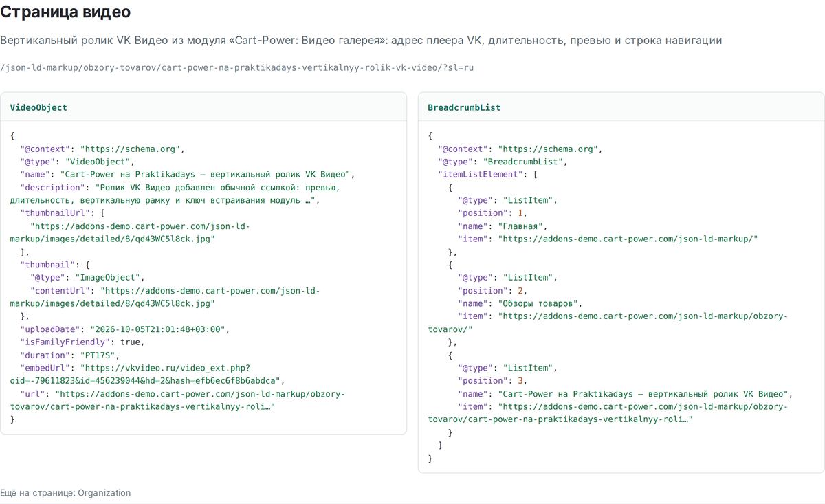Select the "position": 2 line
This screenshot has width=825, height=504.
point(494,291)
